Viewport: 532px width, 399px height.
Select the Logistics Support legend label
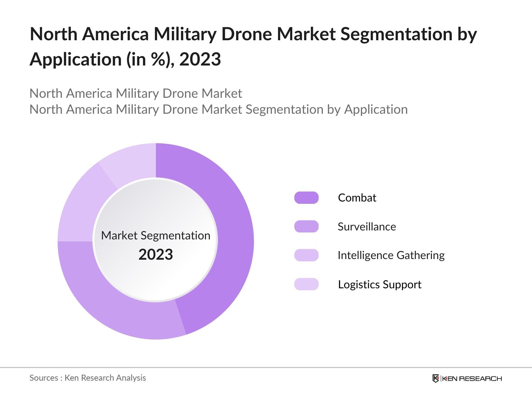coord(379,284)
